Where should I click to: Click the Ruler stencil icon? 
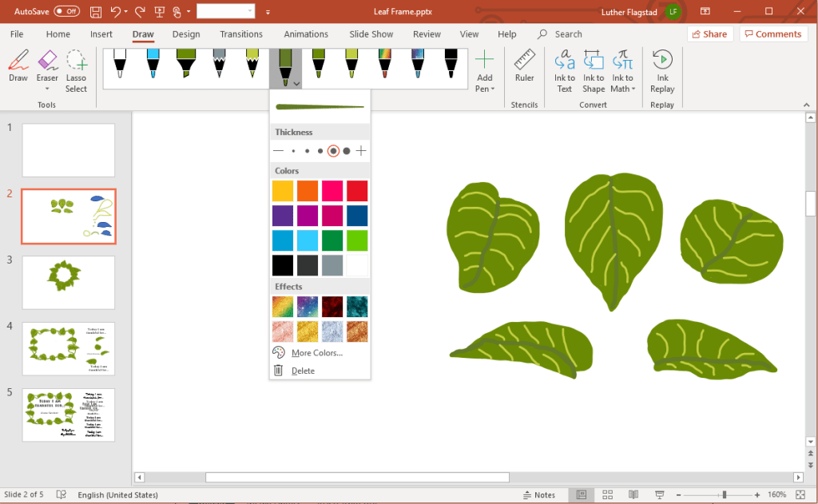pyautogui.click(x=524, y=67)
